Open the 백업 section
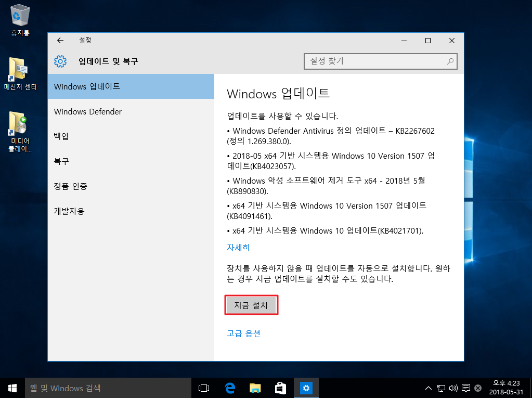This screenshot has height=398, width=532. pyautogui.click(x=131, y=136)
